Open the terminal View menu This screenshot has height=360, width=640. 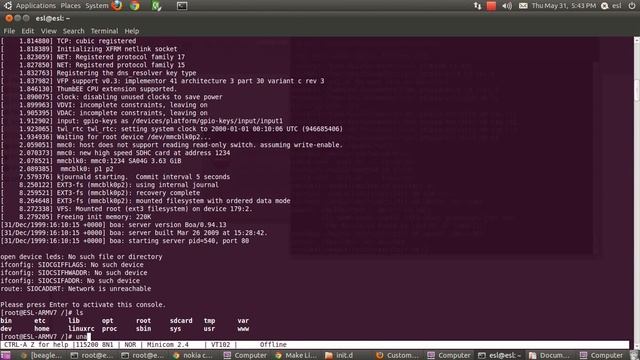49,31
